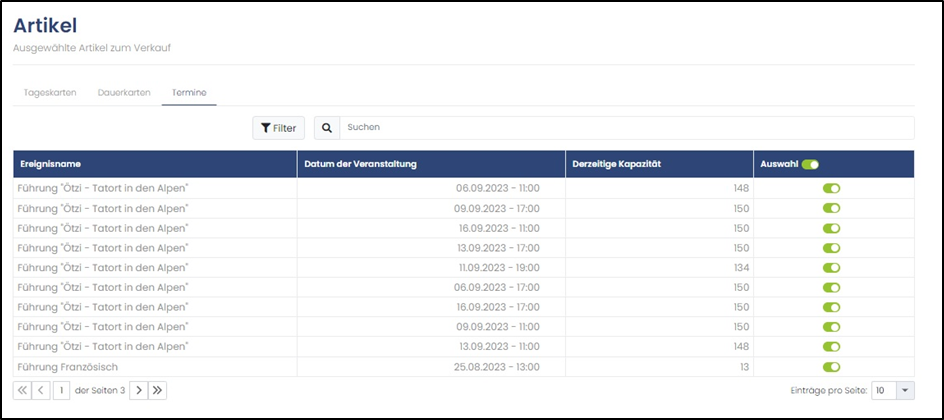Image resolution: width=944 pixels, height=420 pixels.
Task: Select the Termine tab
Action: (x=189, y=93)
